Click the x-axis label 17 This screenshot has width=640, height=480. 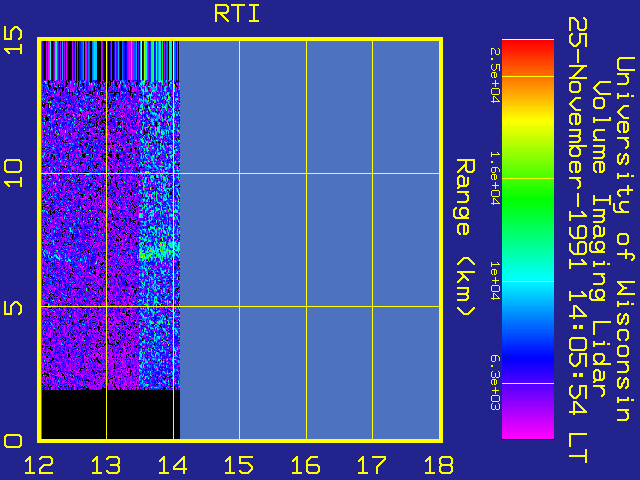(x=372, y=465)
